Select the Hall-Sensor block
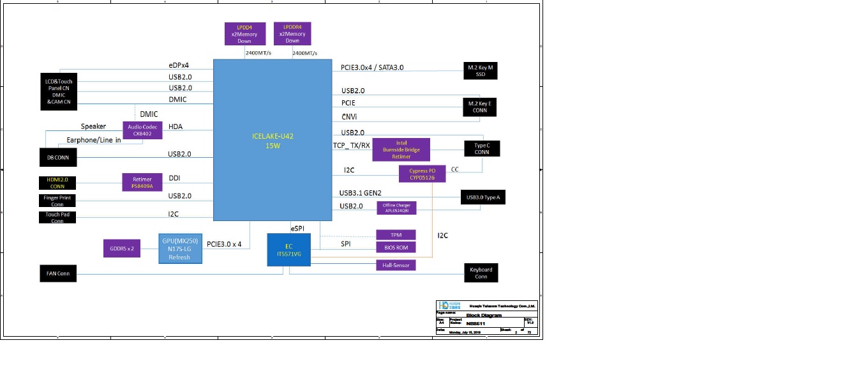This screenshot has width=868, height=384. 396,265
